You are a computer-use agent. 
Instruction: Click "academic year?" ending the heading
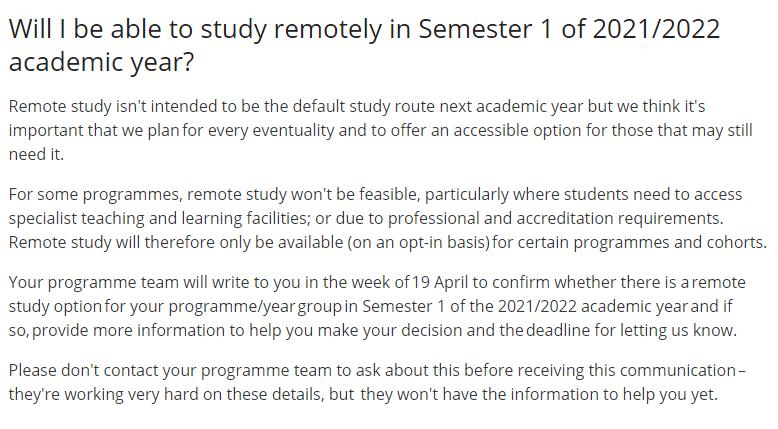101,62
